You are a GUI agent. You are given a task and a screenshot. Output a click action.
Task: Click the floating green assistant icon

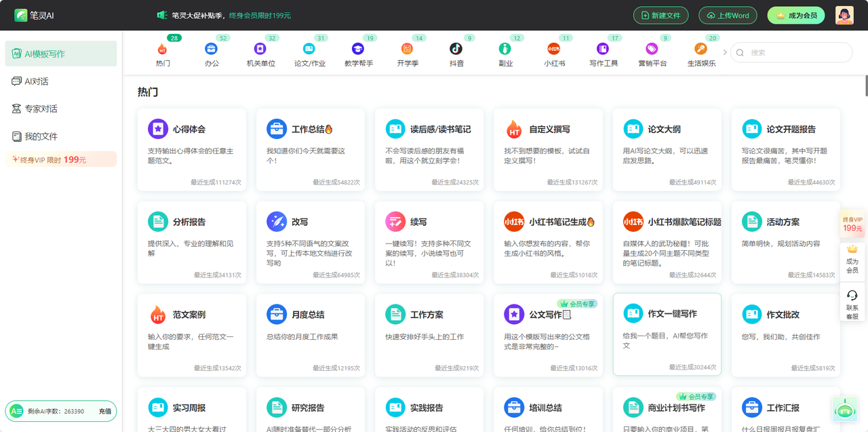point(844,409)
